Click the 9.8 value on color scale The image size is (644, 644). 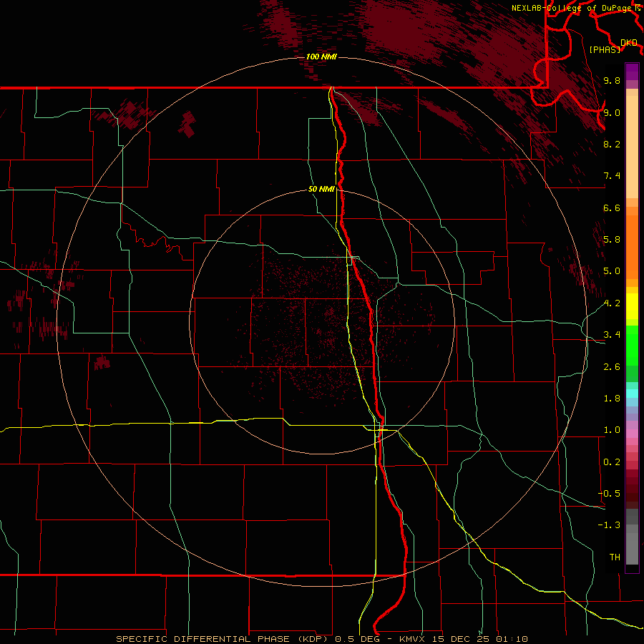coord(612,80)
